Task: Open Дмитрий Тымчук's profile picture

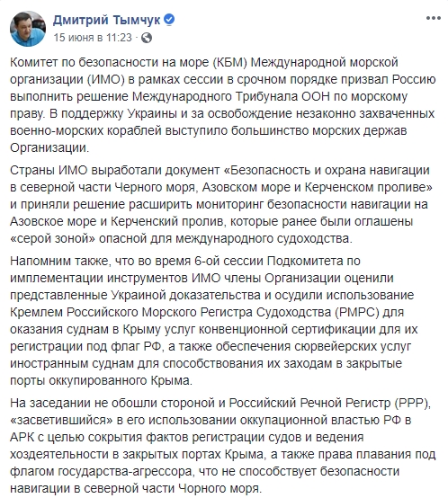Action: point(28,29)
